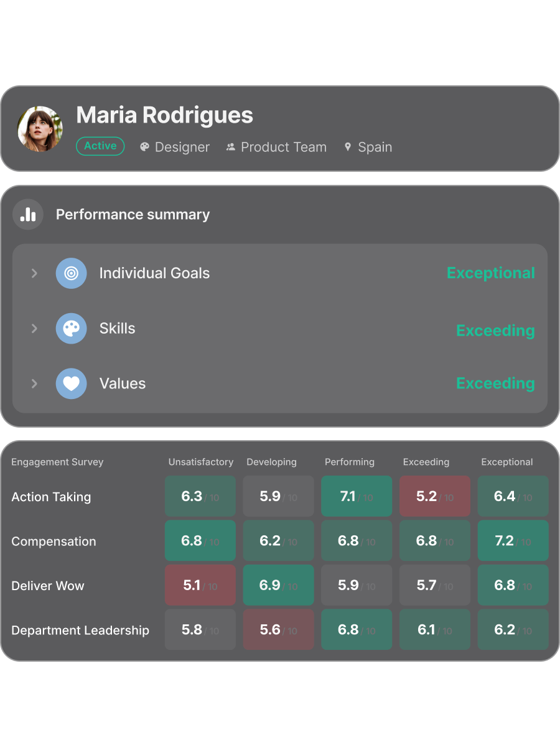Expand the Individual Goals row chevron

(35, 273)
